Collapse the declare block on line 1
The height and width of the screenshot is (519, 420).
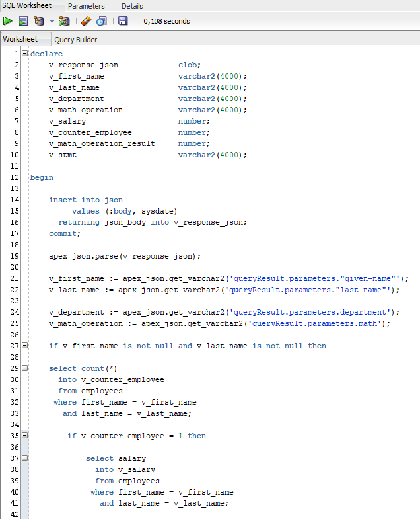tap(25, 53)
